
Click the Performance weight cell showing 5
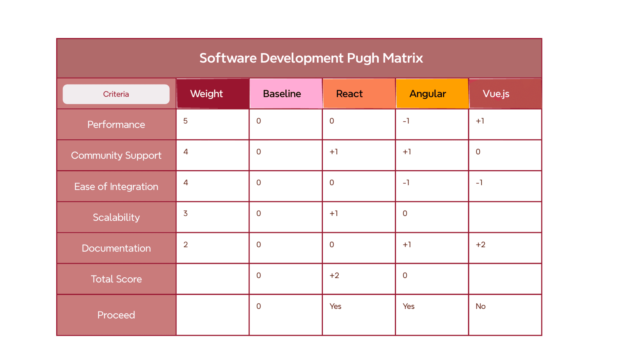pos(212,124)
